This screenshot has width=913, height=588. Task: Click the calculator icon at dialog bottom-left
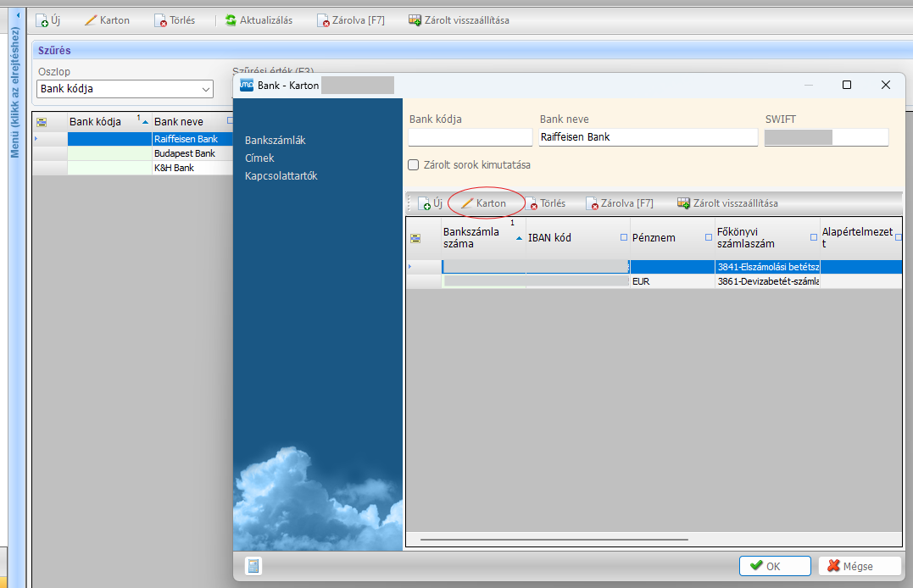pos(253,566)
